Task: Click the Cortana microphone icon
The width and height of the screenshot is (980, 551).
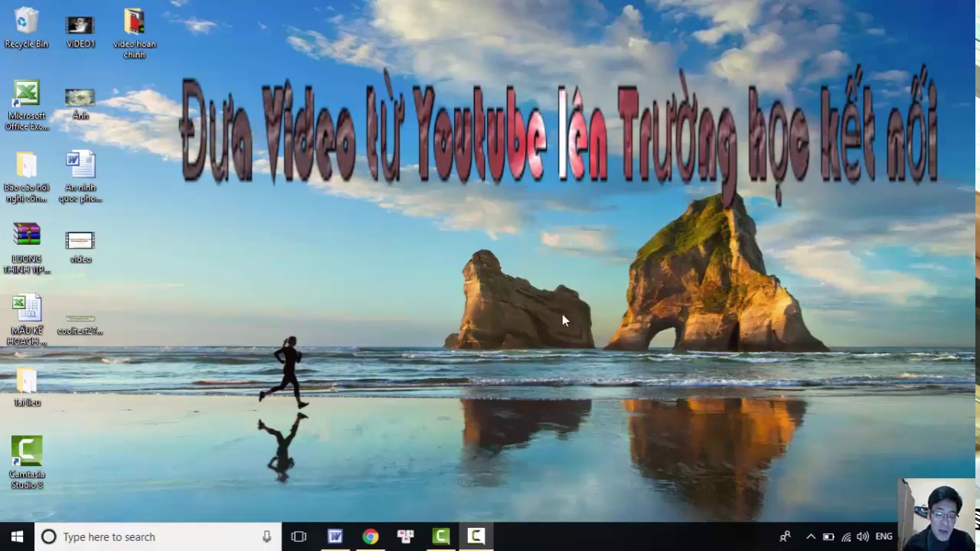Action: tap(266, 536)
